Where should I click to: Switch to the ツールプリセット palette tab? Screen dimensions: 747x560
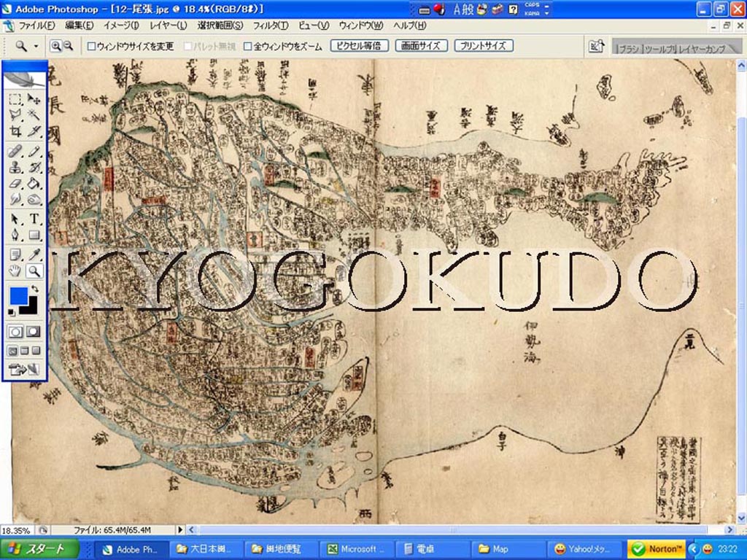tap(659, 49)
